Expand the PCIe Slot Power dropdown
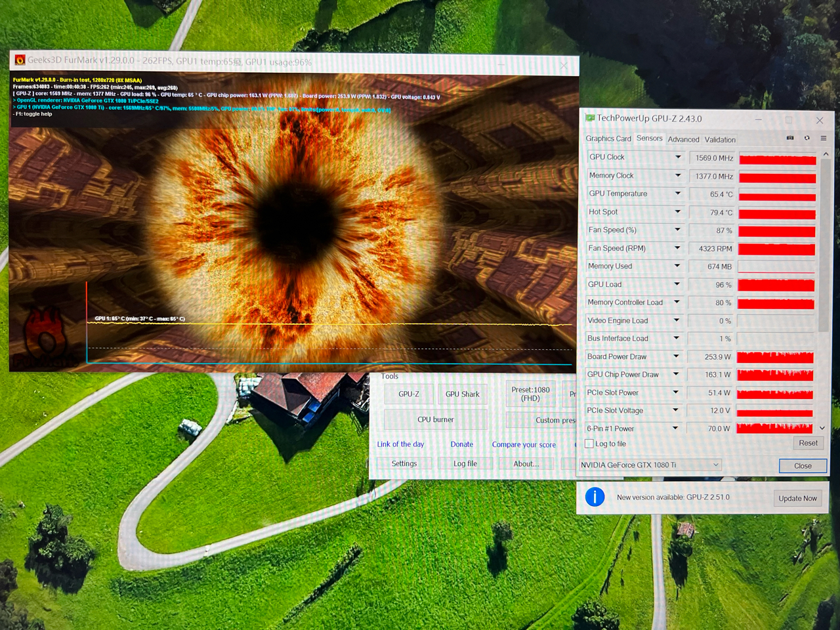The height and width of the screenshot is (630, 840). [675, 392]
